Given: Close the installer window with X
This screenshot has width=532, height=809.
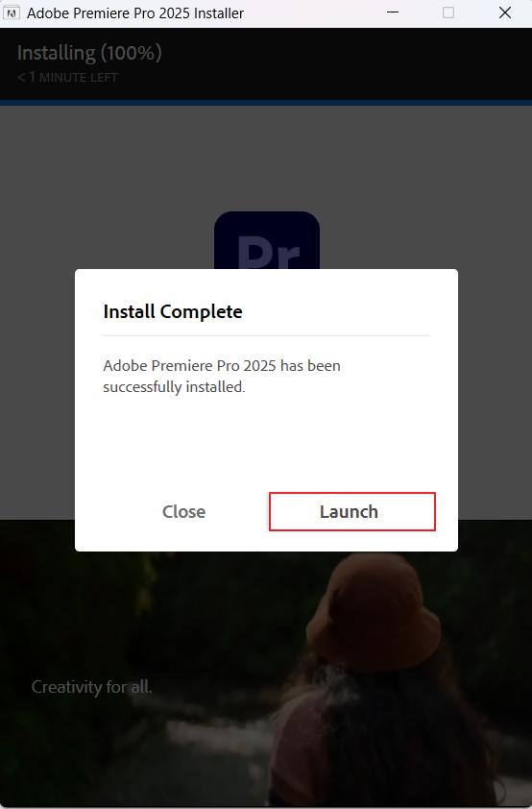Looking at the screenshot, I should pos(505,12).
